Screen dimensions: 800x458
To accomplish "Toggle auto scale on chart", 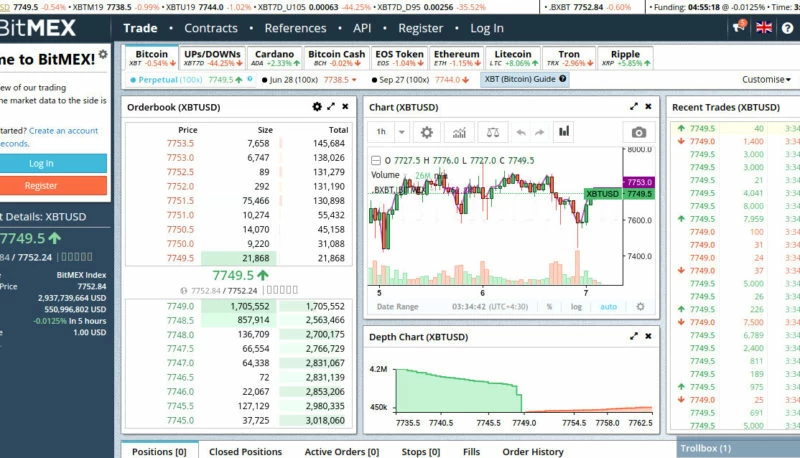I will click(608, 307).
